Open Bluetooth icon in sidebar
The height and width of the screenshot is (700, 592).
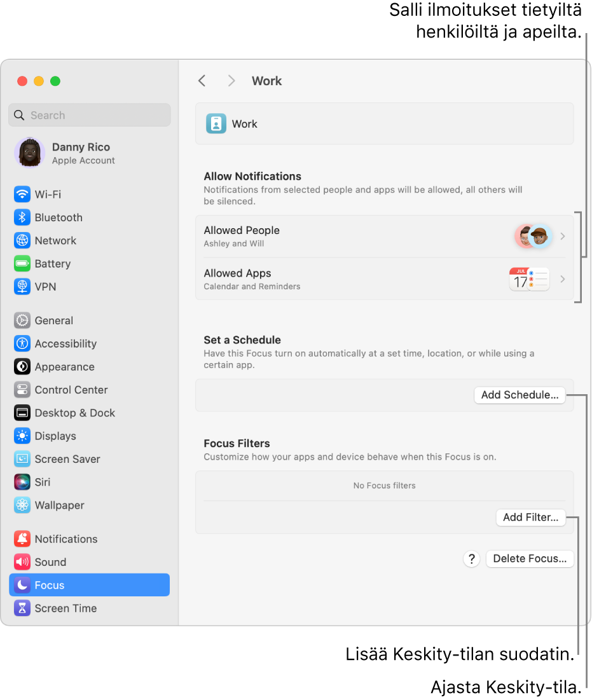click(22, 217)
